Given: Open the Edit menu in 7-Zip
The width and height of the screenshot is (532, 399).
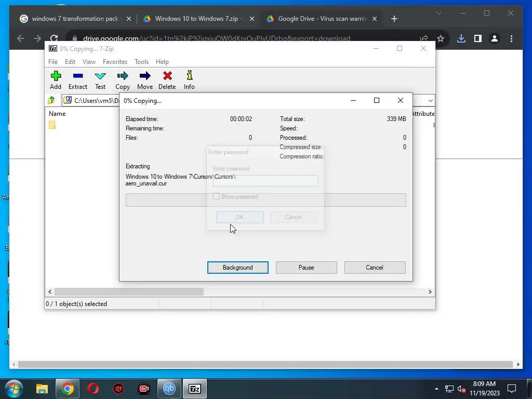Looking at the screenshot, I should pos(70,62).
